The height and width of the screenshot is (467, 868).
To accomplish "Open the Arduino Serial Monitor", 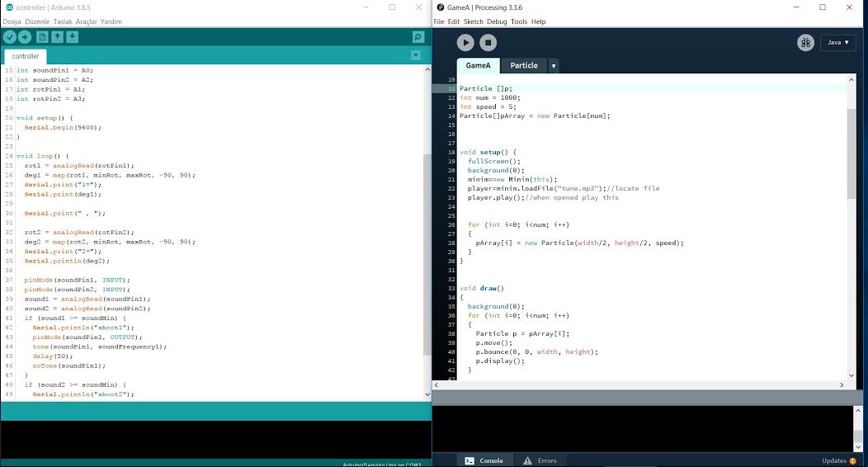I will pyautogui.click(x=418, y=37).
